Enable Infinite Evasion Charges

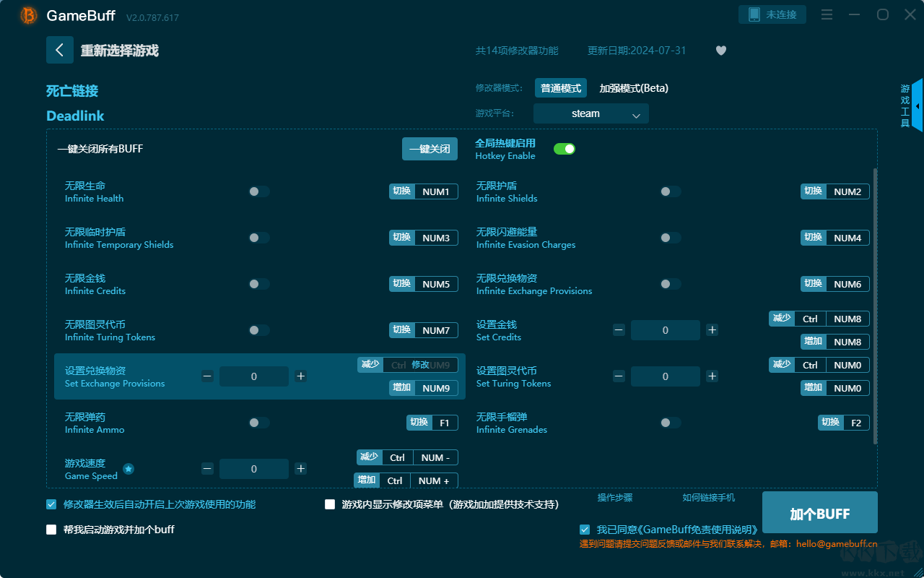671,238
